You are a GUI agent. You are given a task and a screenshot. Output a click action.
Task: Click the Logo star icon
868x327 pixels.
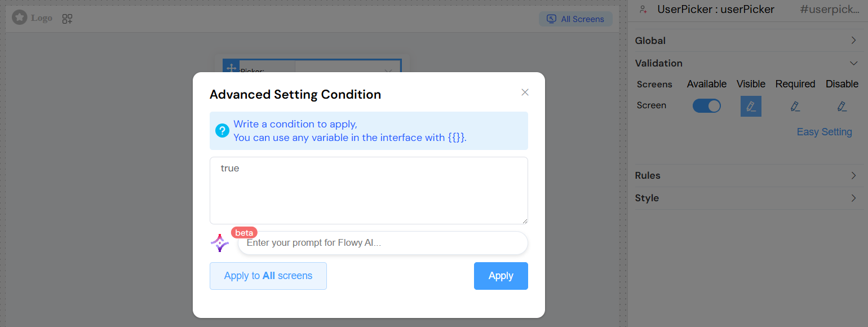pos(19,17)
